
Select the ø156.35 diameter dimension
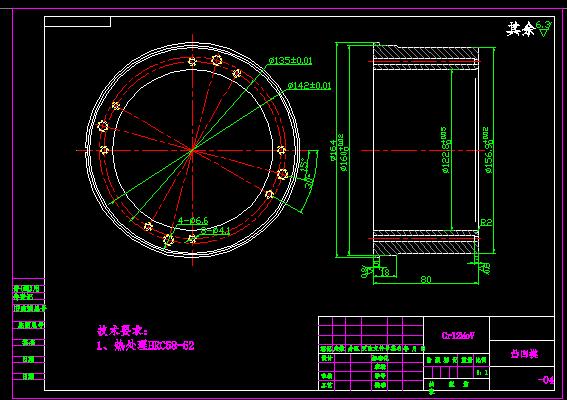489,150
